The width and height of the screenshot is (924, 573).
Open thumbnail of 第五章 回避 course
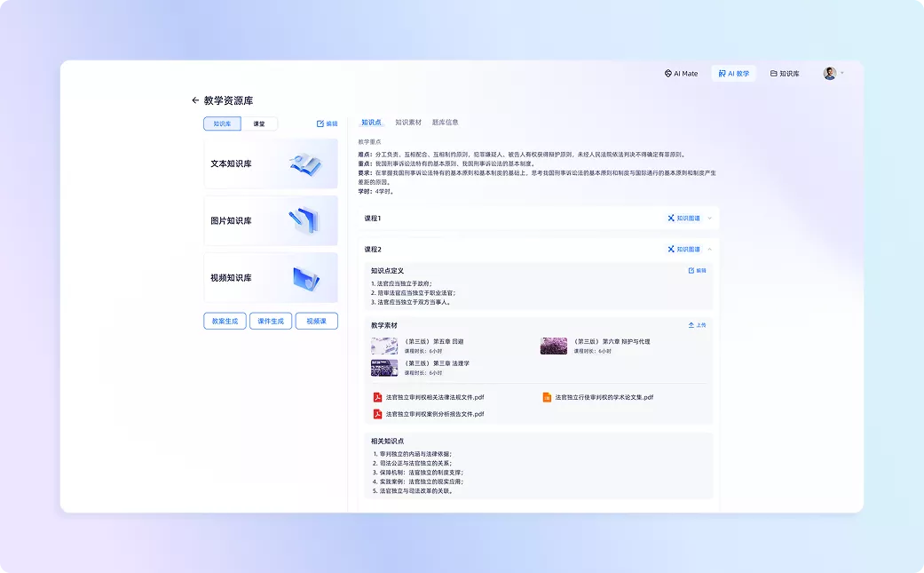coord(384,346)
